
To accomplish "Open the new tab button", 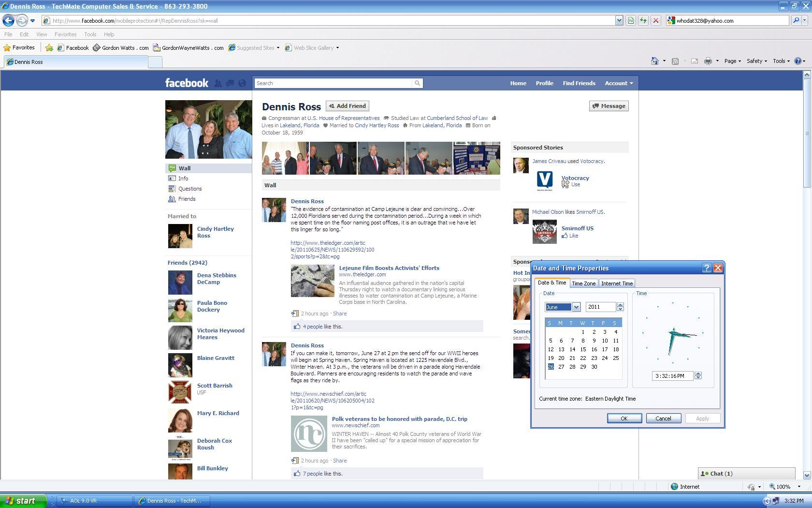I will (x=155, y=62).
